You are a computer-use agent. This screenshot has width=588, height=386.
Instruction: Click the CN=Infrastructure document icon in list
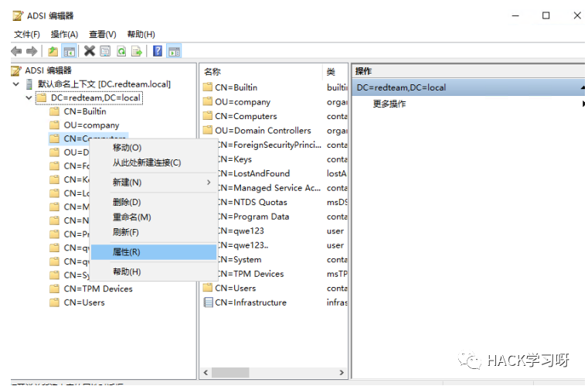pyautogui.click(x=208, y=302)
